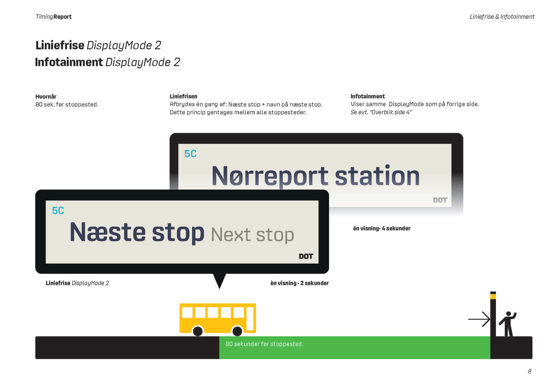
Task: Click the dark timeline segment left of bus
Action: (x=127, y=348)
